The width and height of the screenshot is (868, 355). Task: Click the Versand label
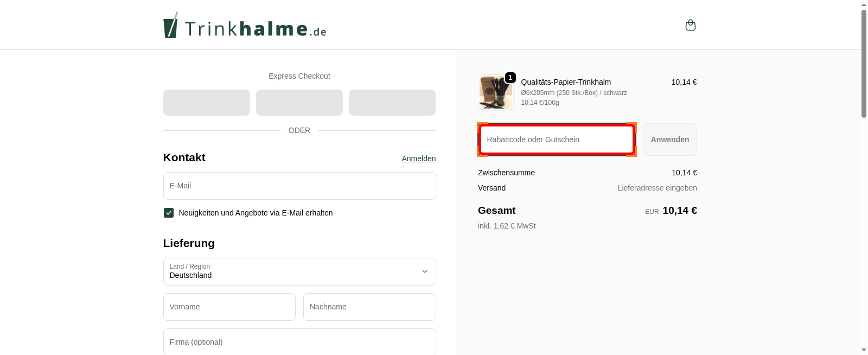click(492, 188)
